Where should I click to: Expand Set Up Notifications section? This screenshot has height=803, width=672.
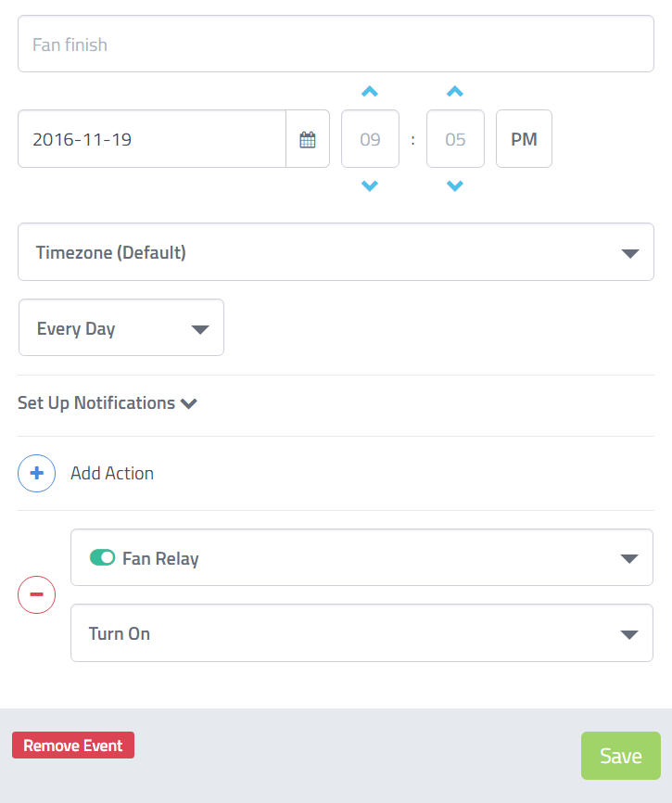[108, 403]
